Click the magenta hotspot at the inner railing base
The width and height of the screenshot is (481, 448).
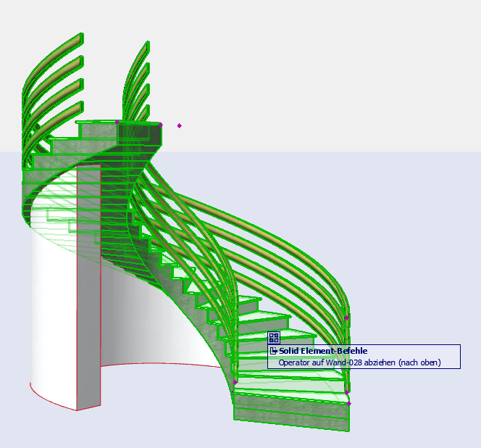tap(235, 382)
